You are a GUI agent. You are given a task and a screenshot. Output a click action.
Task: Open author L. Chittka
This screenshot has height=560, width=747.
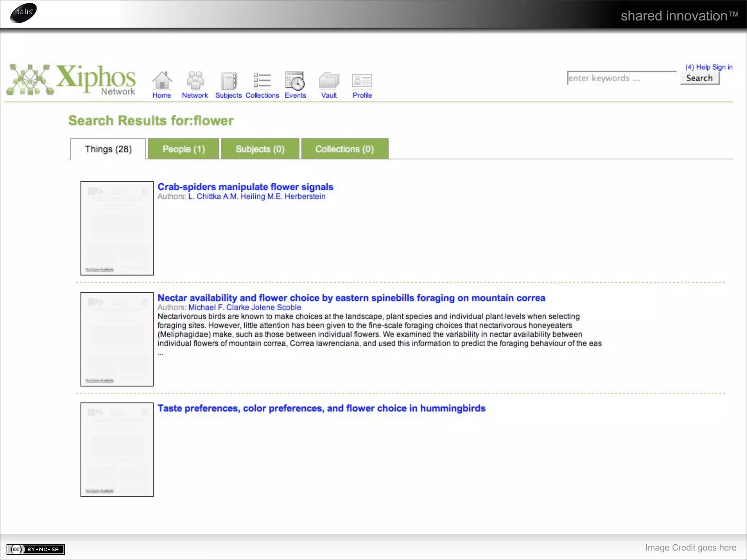(x=205, y=197)
